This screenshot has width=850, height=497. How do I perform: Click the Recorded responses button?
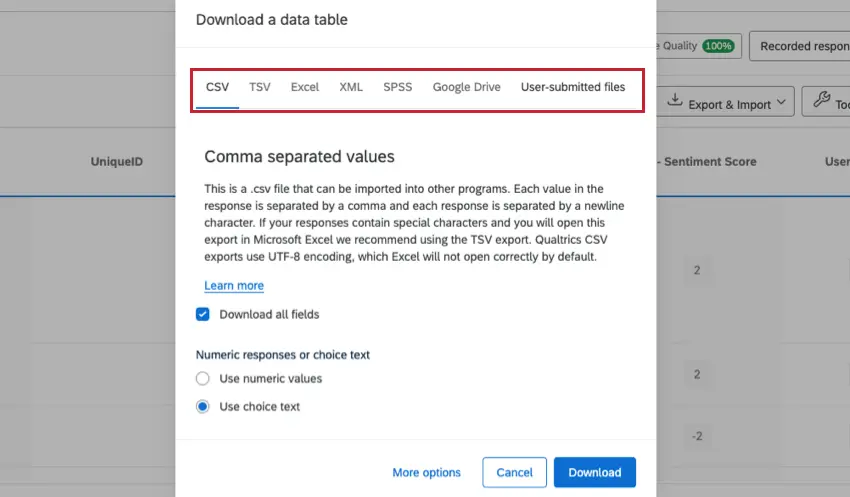pyautogui.click(x=802, y=46)
